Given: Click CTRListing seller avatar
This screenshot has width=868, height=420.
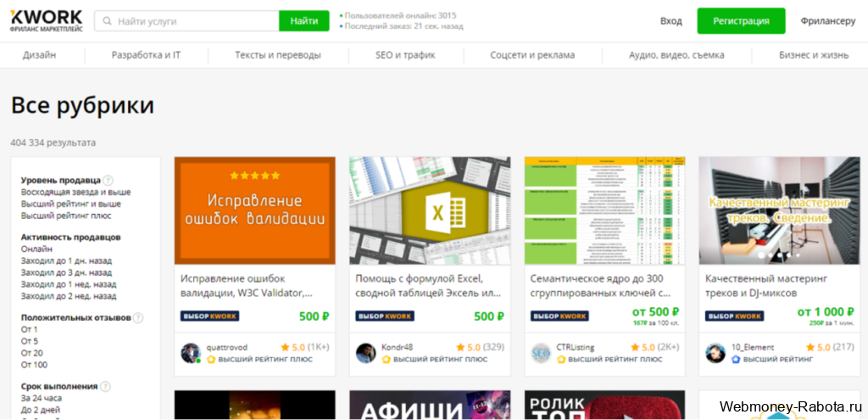Looking at the screenshot, I should point(541,353).
